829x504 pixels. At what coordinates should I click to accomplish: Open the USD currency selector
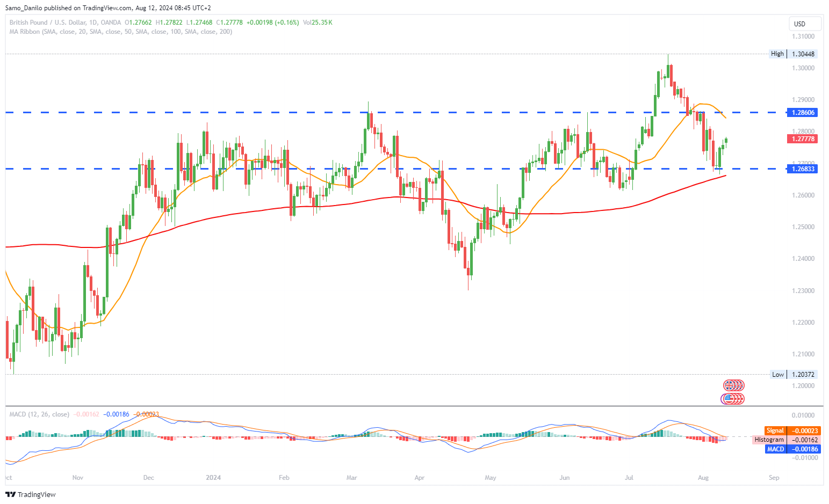[x=805, y=24]
